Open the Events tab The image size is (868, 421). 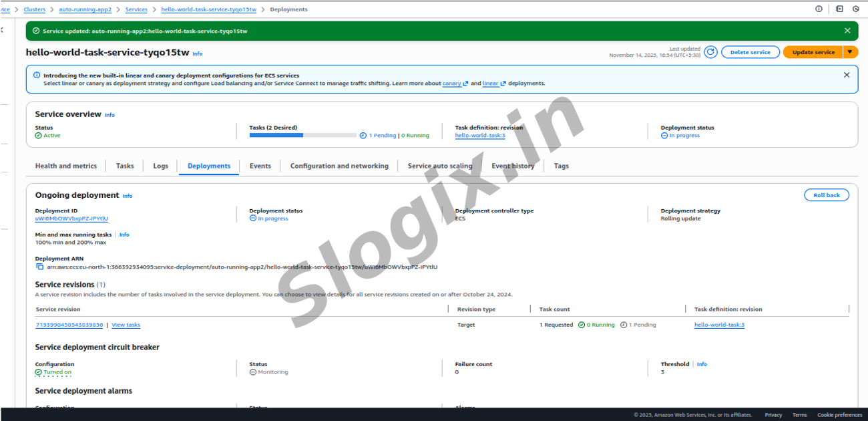(260, 166)
